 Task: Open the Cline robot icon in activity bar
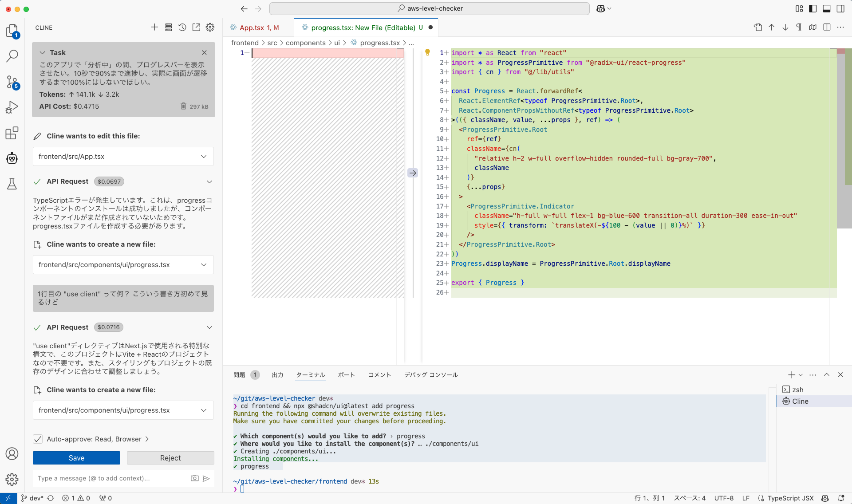[x=12, y=158]
